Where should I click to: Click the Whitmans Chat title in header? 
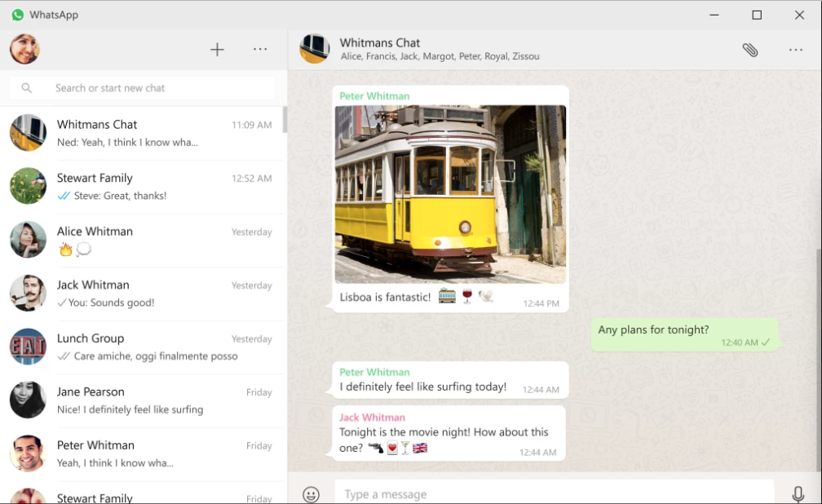coord(379,43)
